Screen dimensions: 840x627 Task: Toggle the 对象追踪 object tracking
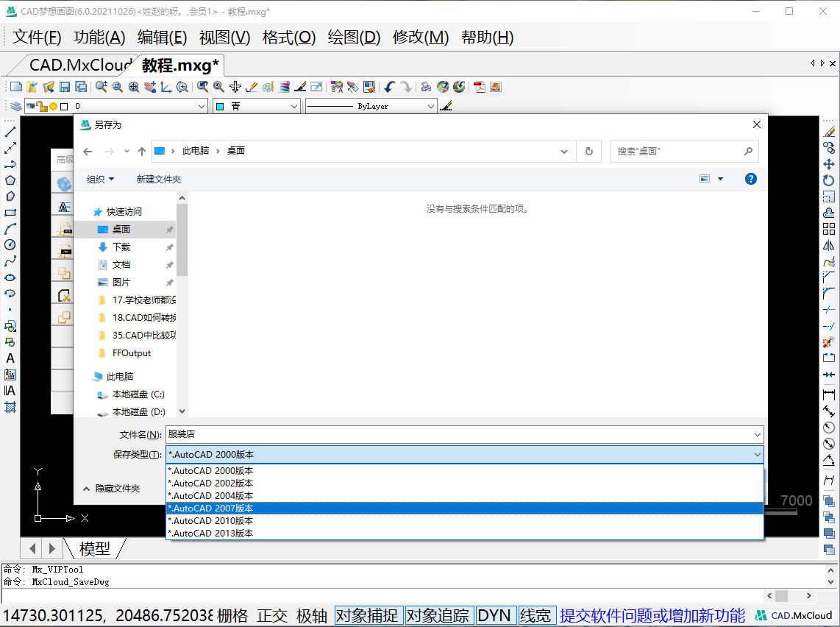click(438, 616)
